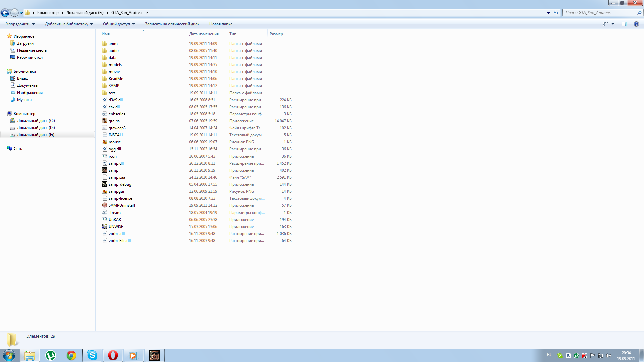Sort by the Размер column header
Image resolution: width=644 pixels, height=362 pixels.
point(281,34)
